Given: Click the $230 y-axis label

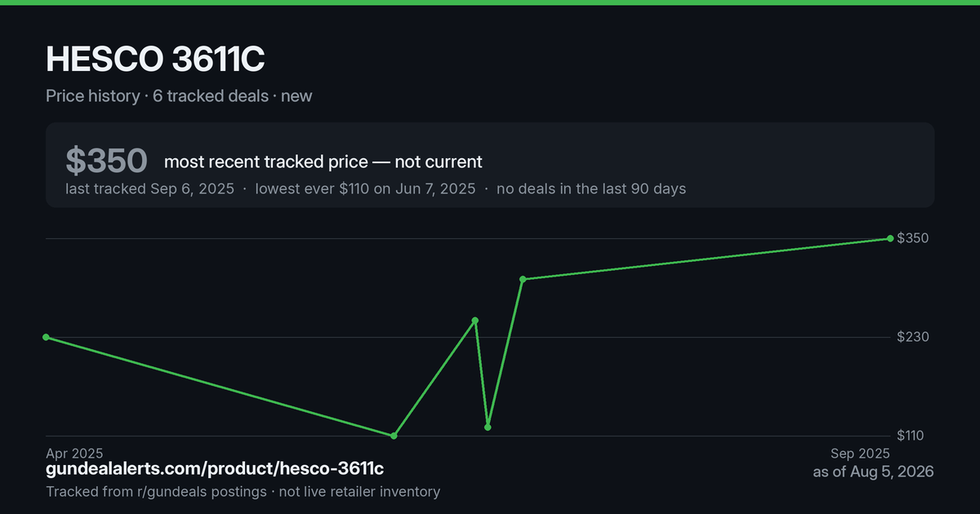Looking at the screenshot, I should coord(912,337).
